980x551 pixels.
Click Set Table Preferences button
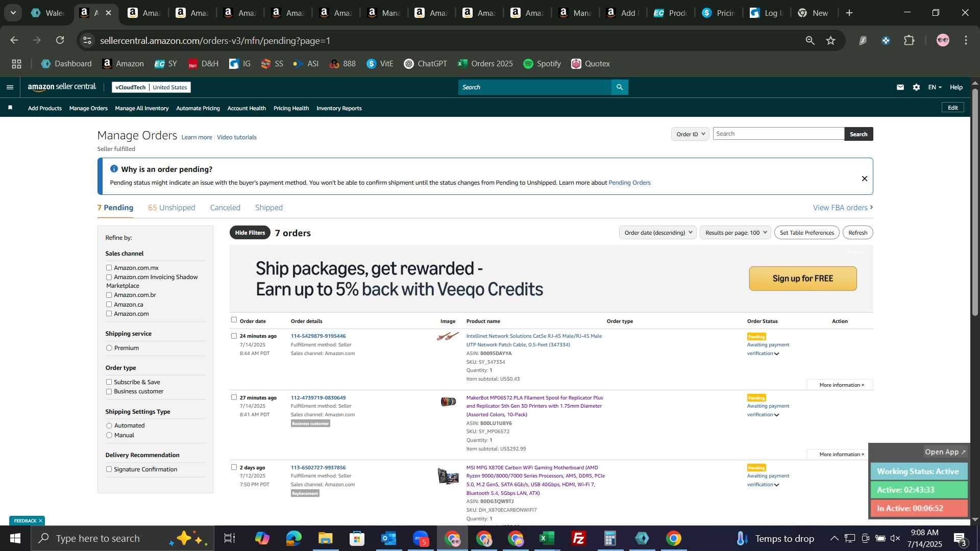coord(807,233)
